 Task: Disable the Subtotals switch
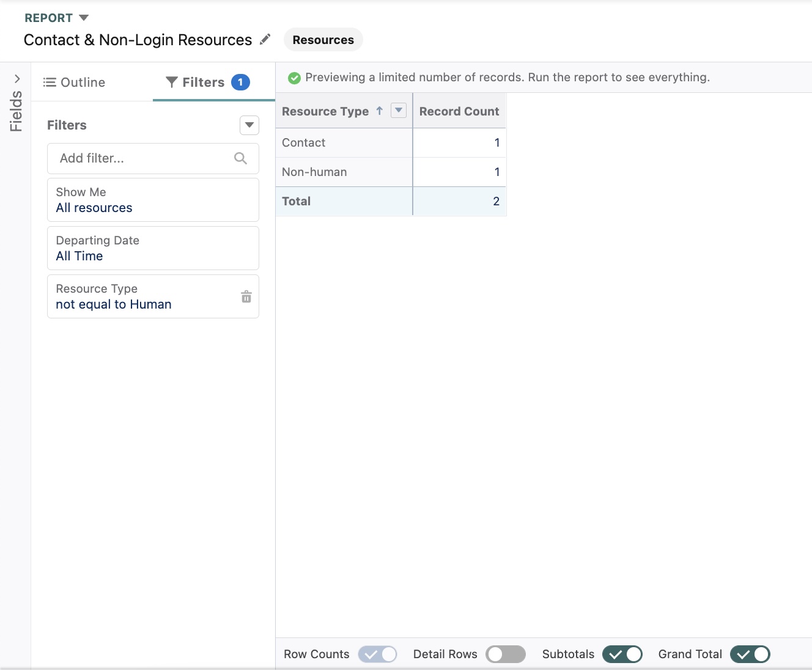[x=622, y=654]
